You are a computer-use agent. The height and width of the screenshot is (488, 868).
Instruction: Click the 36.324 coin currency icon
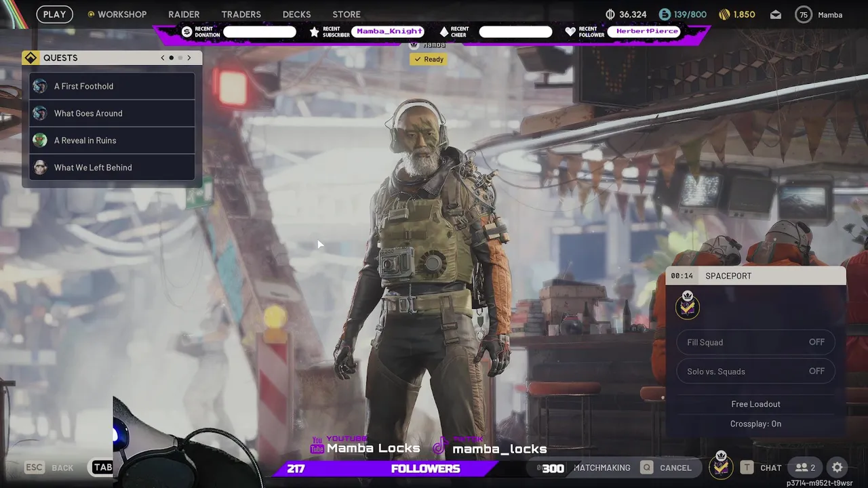point(610,14)
